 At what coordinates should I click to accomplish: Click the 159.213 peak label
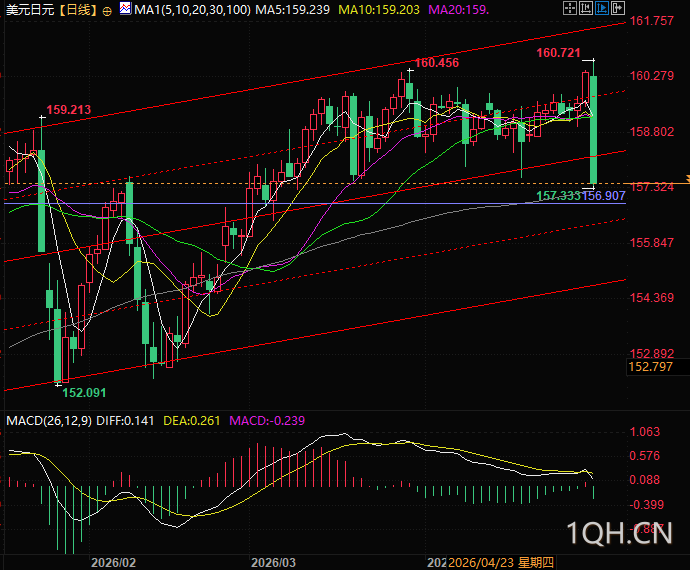click(x=69, y=110)
